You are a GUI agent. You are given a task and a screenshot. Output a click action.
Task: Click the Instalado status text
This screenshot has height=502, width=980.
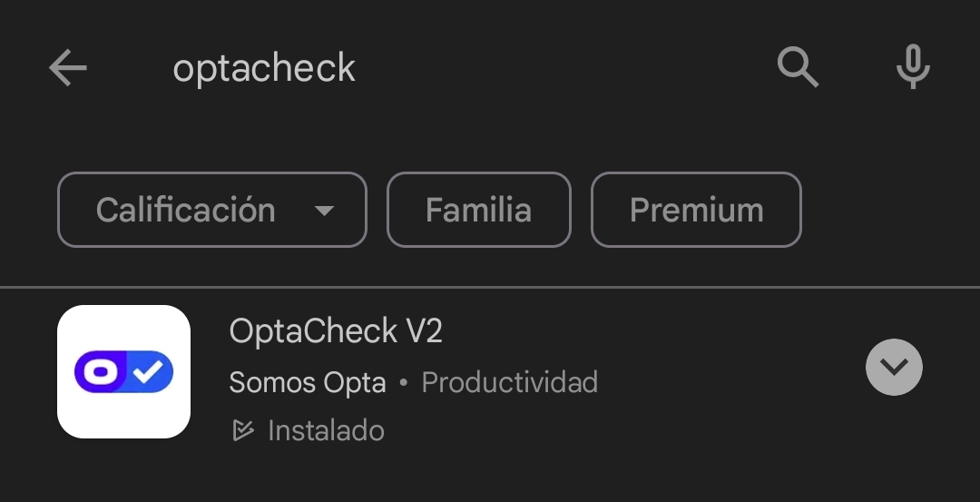326,430
